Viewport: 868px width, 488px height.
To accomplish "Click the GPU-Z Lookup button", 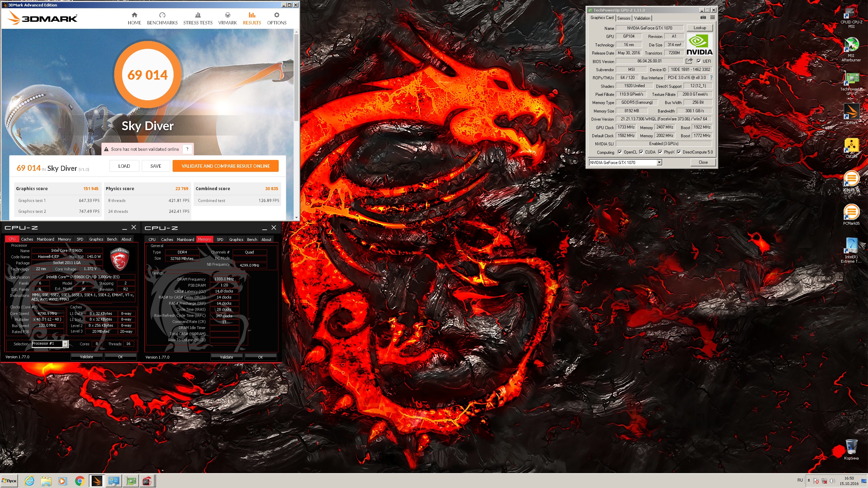I will (x=699, y=28).
